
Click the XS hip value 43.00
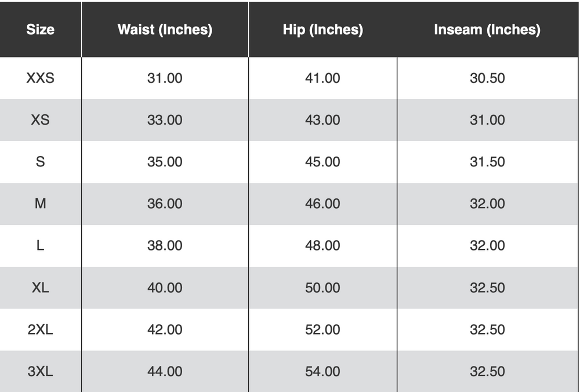tap(322, 120)
